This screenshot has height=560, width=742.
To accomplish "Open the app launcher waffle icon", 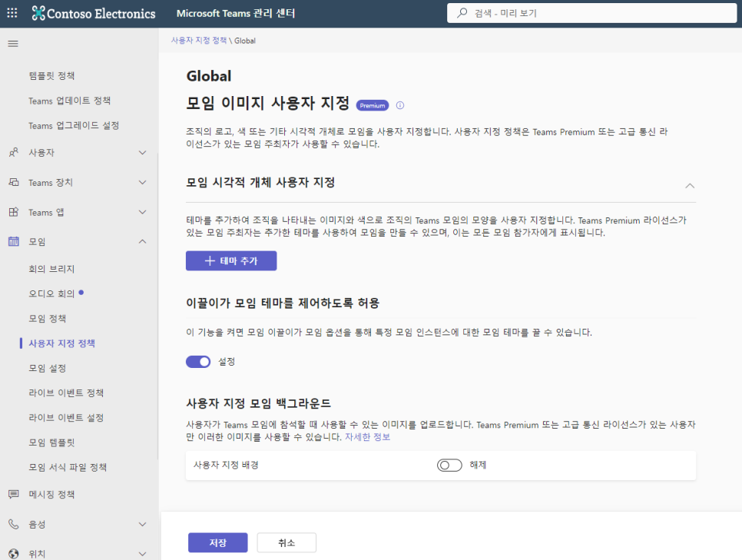I will pyautogui.click(x=12, y=13).
